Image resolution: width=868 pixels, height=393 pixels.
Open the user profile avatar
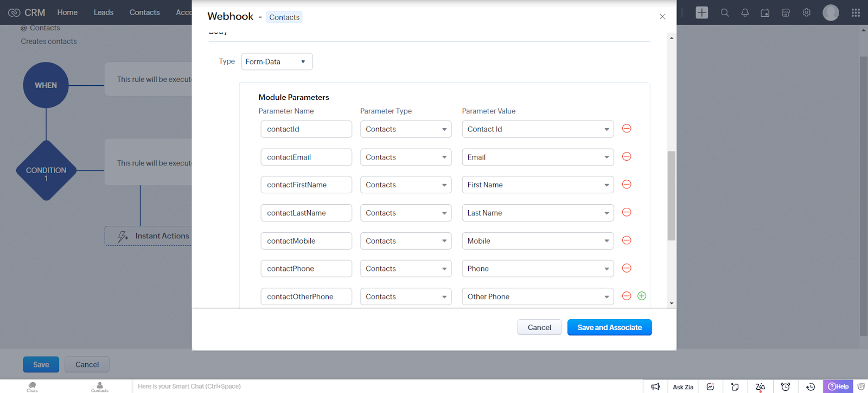(831, 12)
